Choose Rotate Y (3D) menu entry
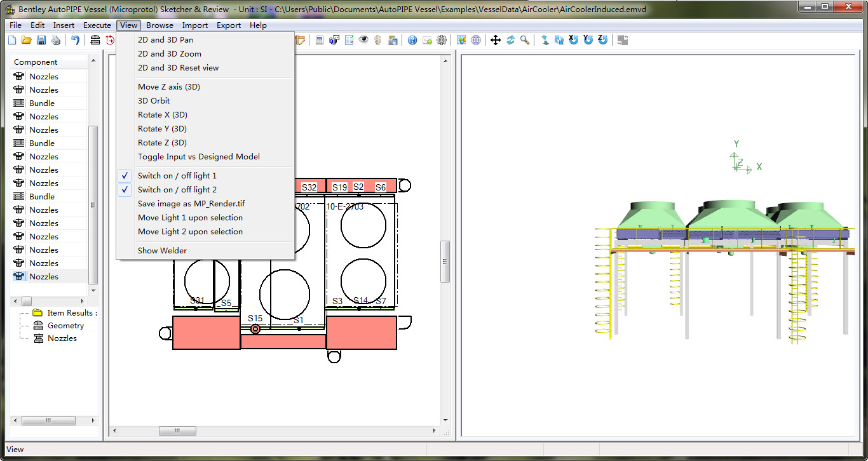 click(205, 129)
